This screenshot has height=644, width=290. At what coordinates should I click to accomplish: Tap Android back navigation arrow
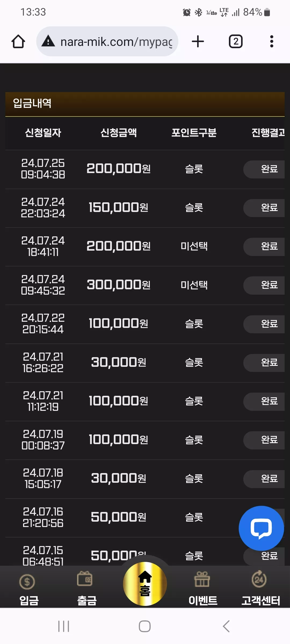tap(226, 626)
